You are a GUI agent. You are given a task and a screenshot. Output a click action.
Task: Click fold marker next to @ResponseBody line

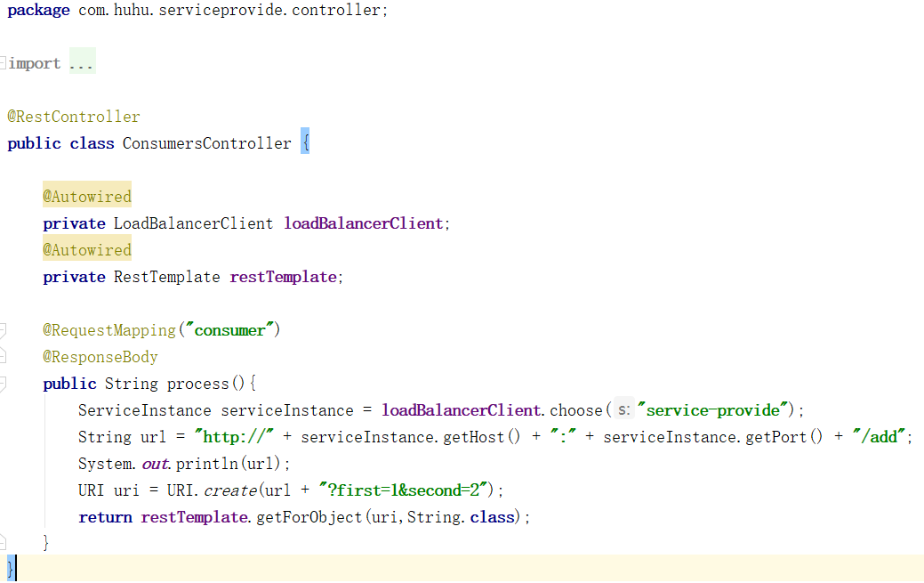coord(4,357)
